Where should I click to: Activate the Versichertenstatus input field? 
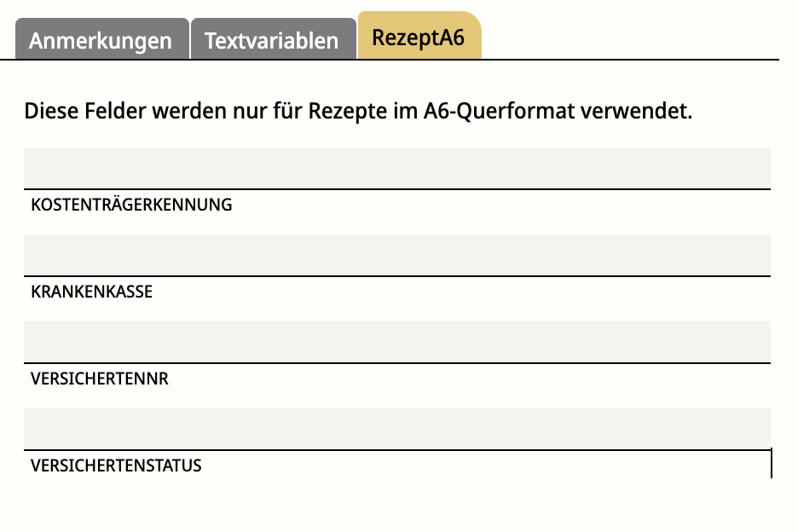(x=396, y=429)
